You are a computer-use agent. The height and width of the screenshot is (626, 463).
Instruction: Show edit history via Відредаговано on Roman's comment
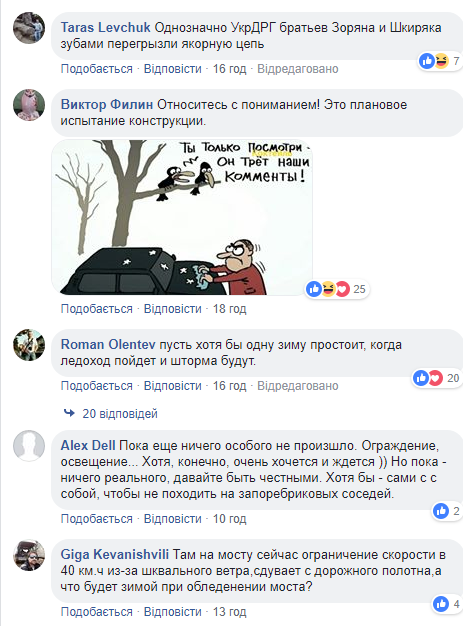pos(298,386)
